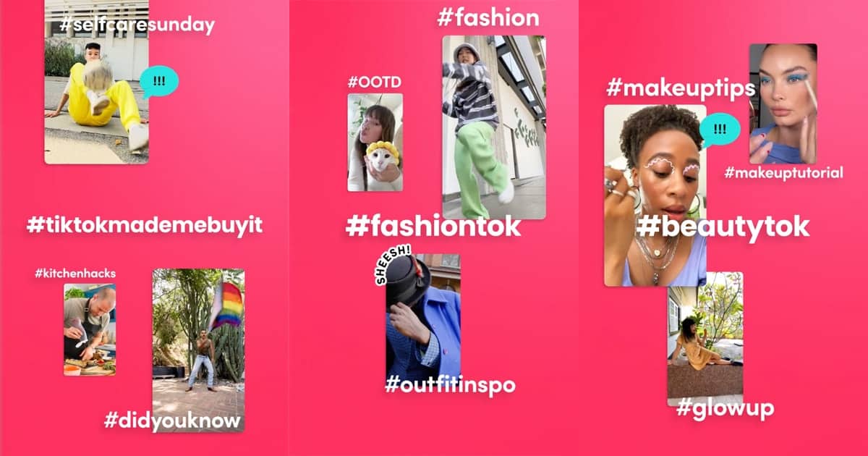Click the teal exclamation bubble near yellow pants video
Viewport: 868px width, 456px height.
(159, 81)
